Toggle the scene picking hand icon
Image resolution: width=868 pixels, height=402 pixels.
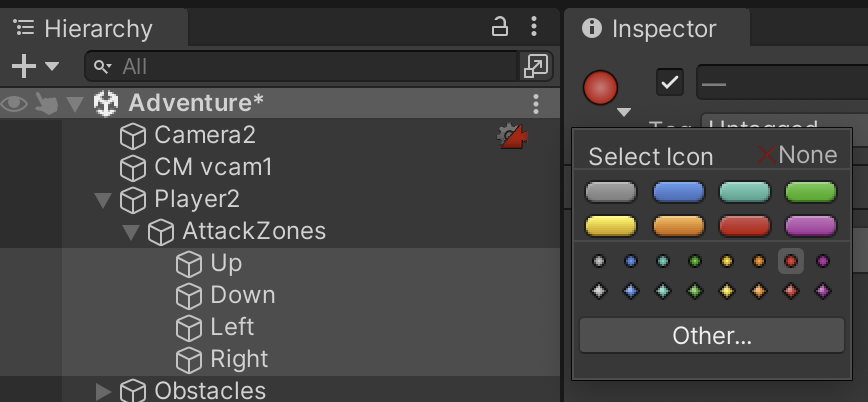[x=46, y=103]
